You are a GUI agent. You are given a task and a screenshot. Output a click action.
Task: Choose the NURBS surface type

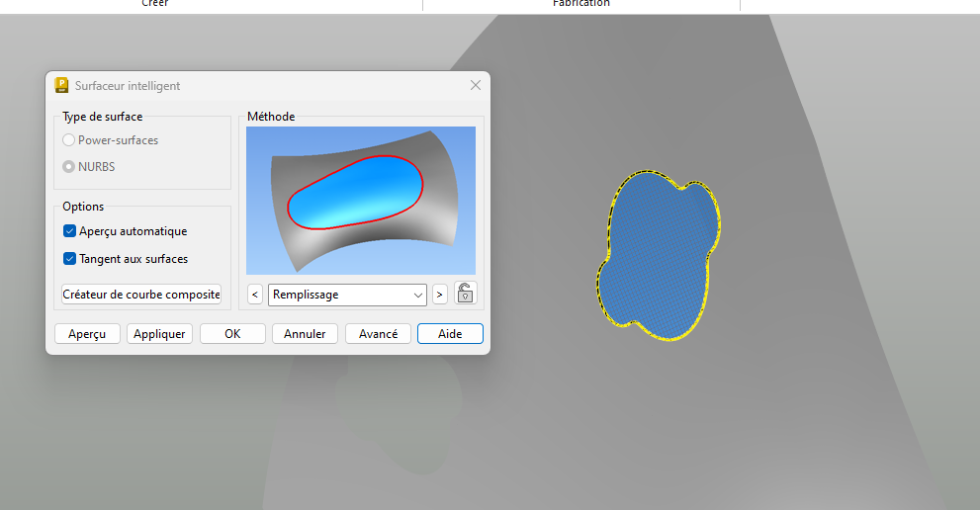pos(69,167)
